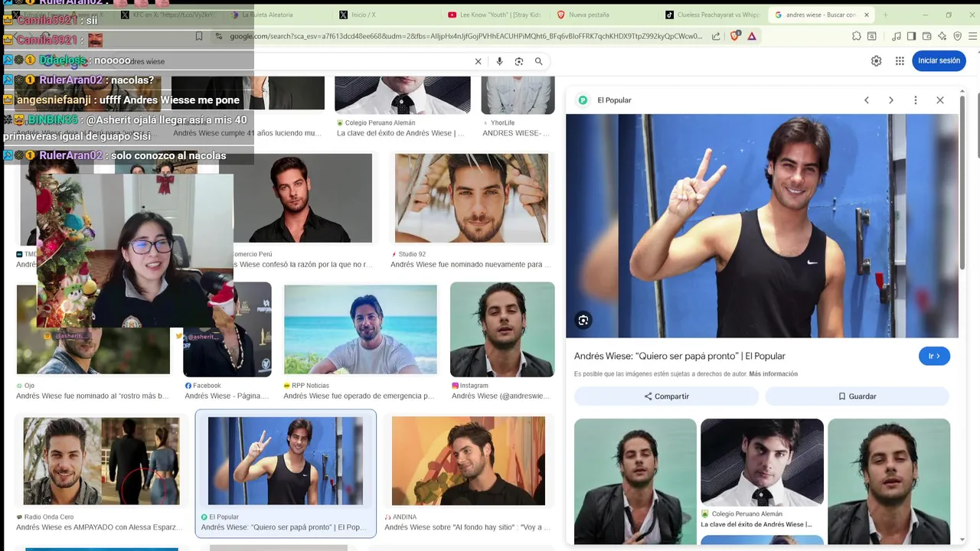Screen dimensions: 980x551
Task: Open the browser hamburger main menu
Action: pos(972,36)
